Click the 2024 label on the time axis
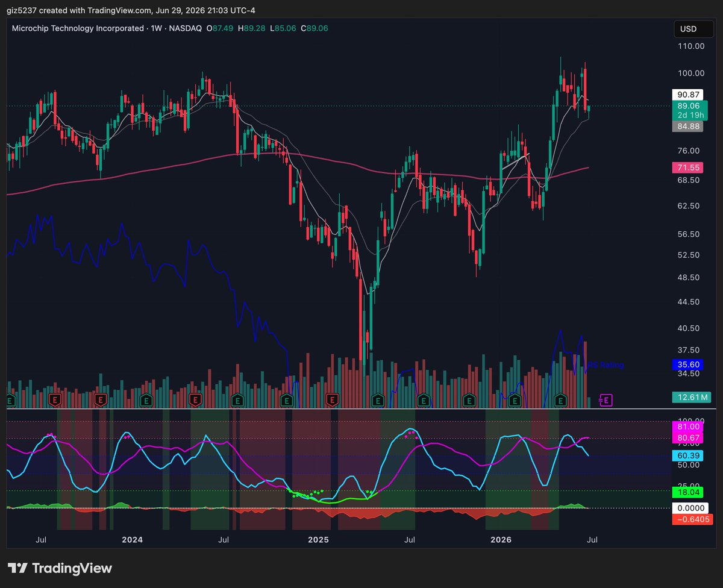This screenshot has height=588, width=723. tap(133, 539)
